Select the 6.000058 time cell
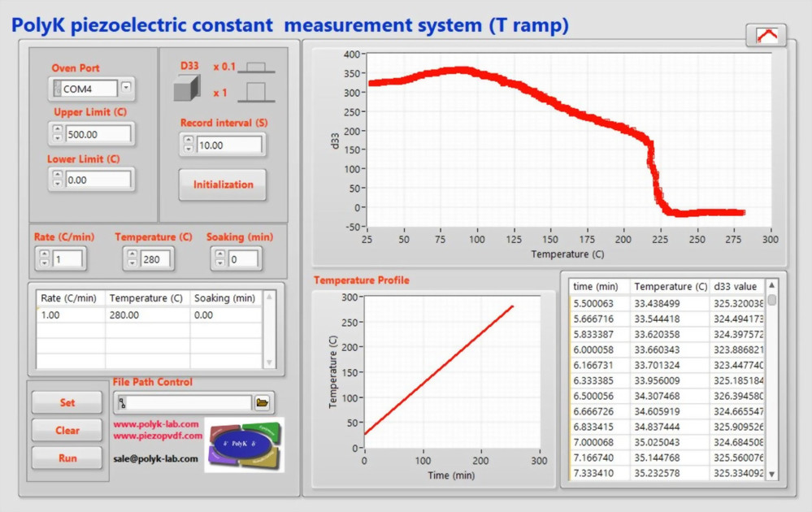 [x=600, y=350]
